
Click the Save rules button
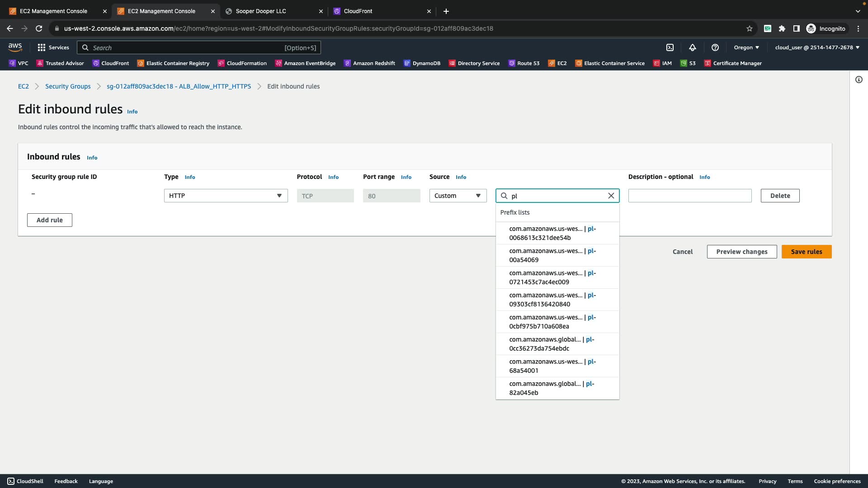pyautogui.click(x=806, y=252)
